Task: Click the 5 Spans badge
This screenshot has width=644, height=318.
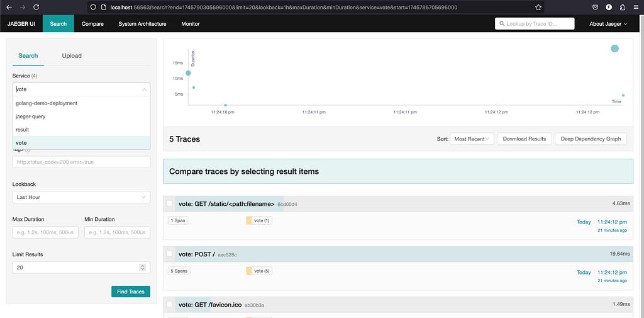Action: (x=179, y=271)
